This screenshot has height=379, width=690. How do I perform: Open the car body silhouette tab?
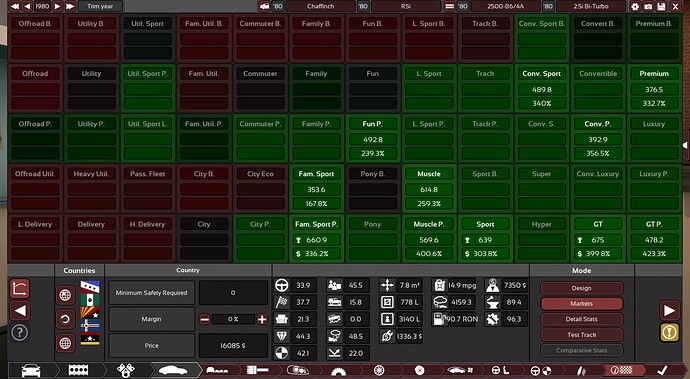[x=173, y=371]
